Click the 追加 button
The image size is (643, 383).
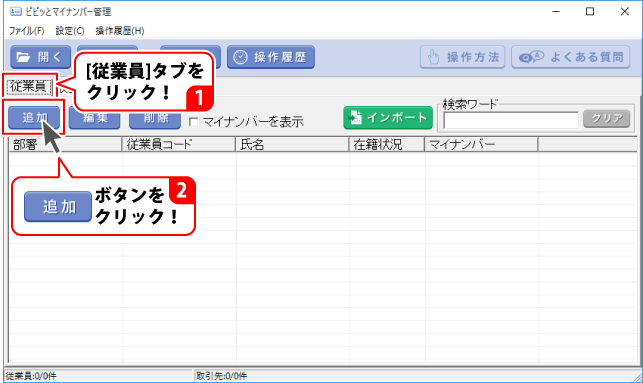34,118
